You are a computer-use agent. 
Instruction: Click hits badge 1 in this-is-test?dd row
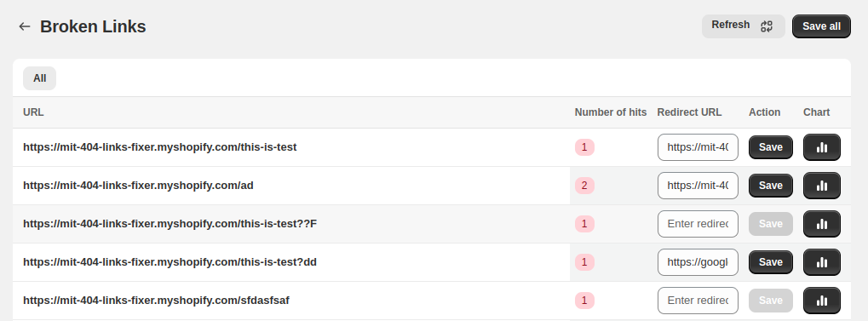(584, 261)
